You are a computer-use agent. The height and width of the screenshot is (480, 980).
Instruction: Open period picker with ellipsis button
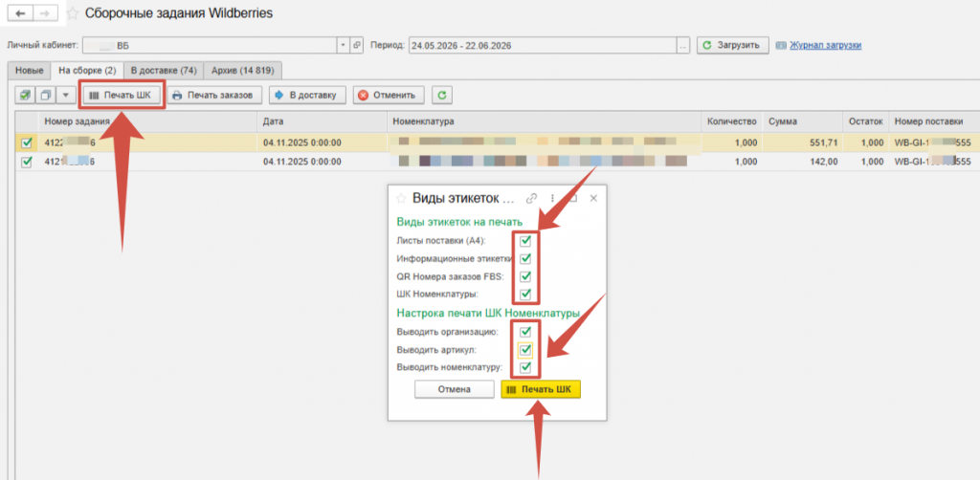tap(683, 46)
